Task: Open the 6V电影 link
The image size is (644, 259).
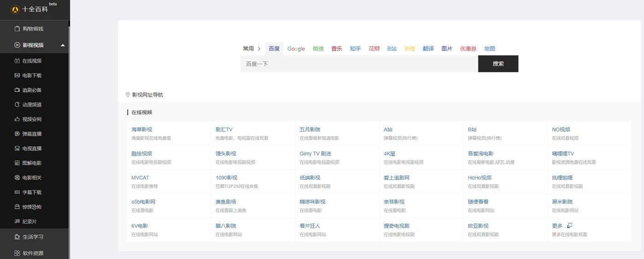Action: (140, 226)
